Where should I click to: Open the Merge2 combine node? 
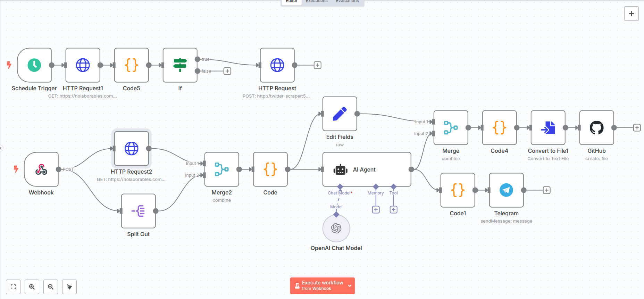[221, 169]
